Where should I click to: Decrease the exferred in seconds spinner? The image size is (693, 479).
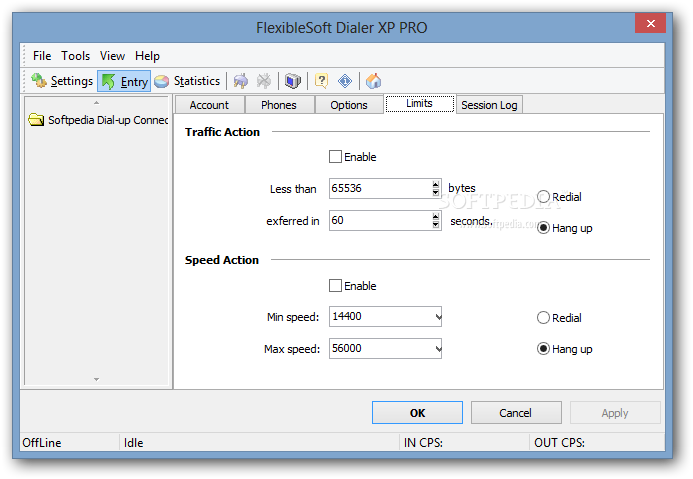coord(436,224)
